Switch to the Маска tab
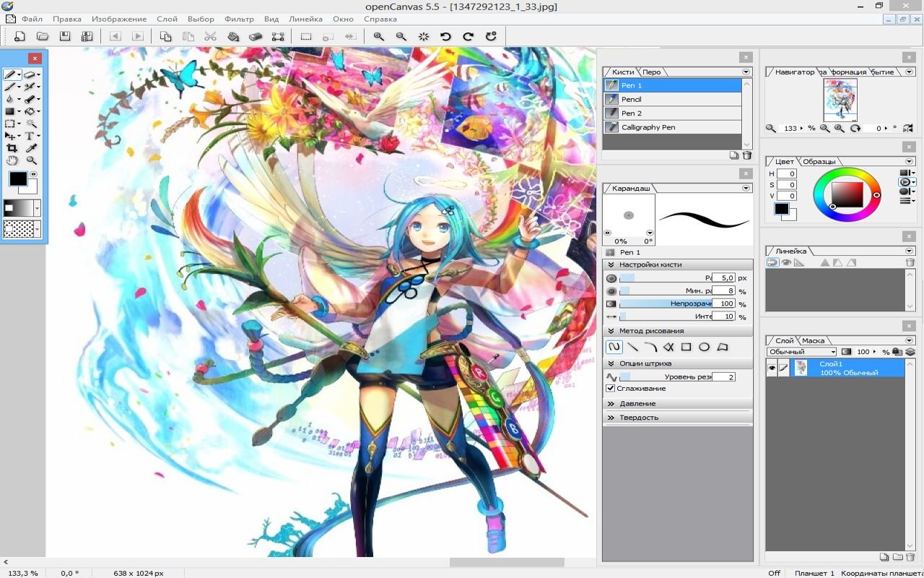The height and width of the screenshot is (578, 924). click(x=813, y=340)
